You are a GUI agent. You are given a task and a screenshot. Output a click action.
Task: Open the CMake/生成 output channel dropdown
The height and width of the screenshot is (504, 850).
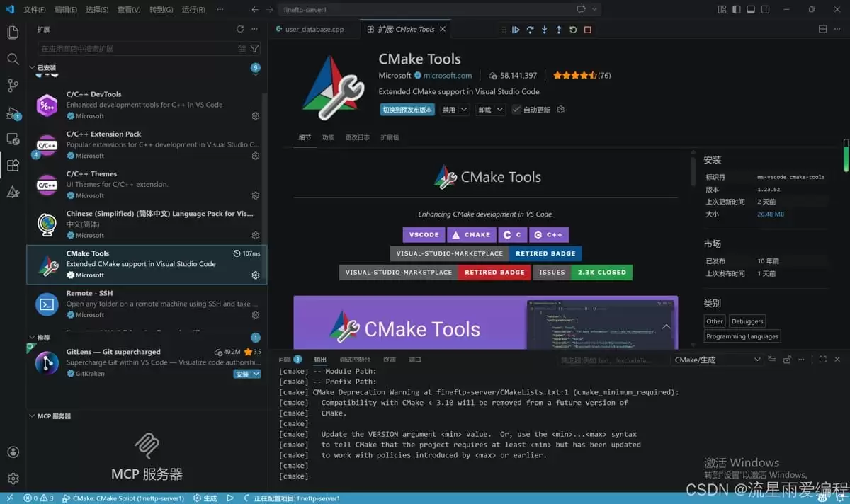coord(716,360)
